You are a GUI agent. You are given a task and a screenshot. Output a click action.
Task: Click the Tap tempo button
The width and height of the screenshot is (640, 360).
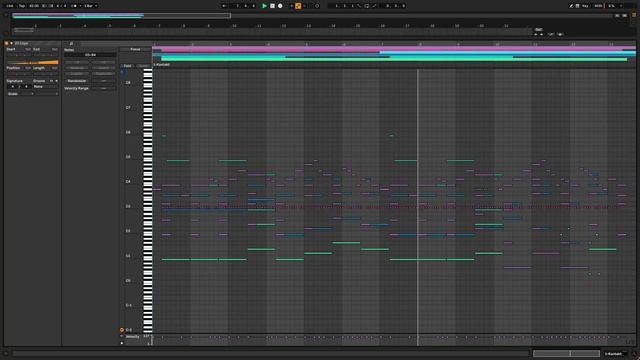coord(22,6)
